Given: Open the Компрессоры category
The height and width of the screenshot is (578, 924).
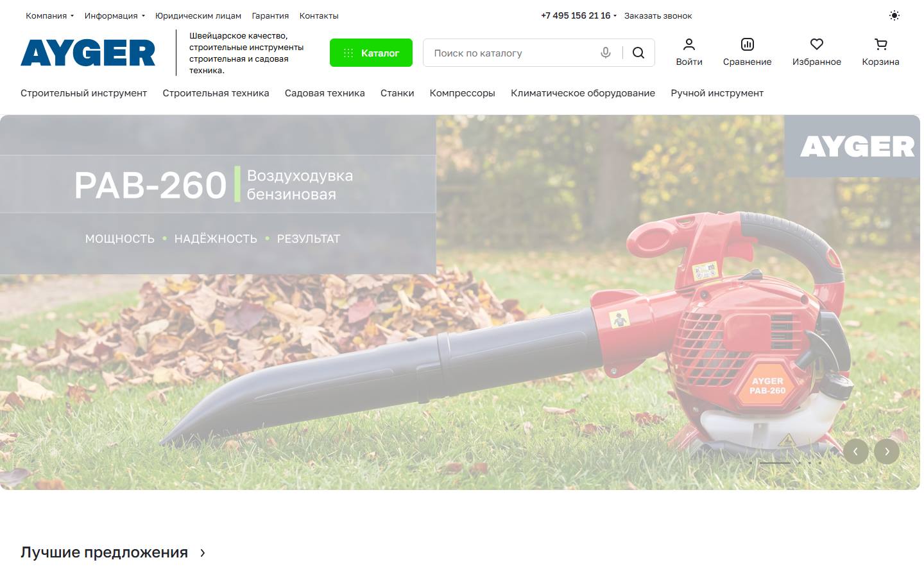Looking at the screenshot, I should pyautogui.click(x=462, y=93).
